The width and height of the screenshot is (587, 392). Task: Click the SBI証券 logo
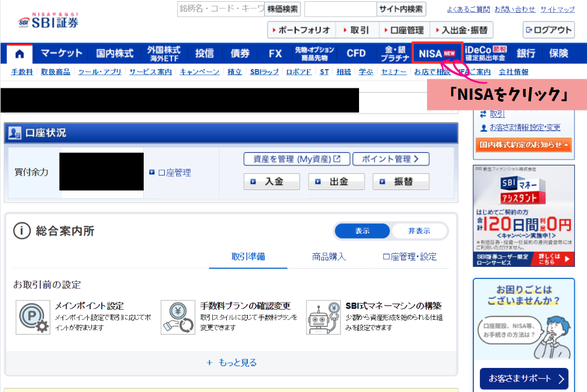click(x=48, y=20)
